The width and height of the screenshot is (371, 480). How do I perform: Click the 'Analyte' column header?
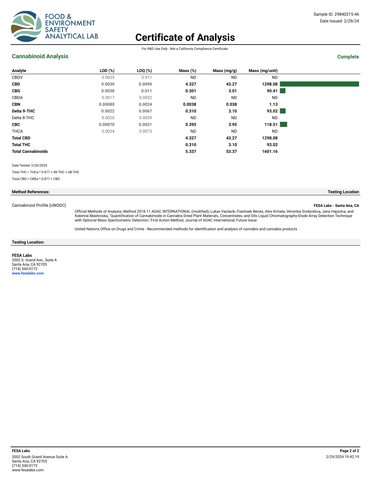click(19, 71)
